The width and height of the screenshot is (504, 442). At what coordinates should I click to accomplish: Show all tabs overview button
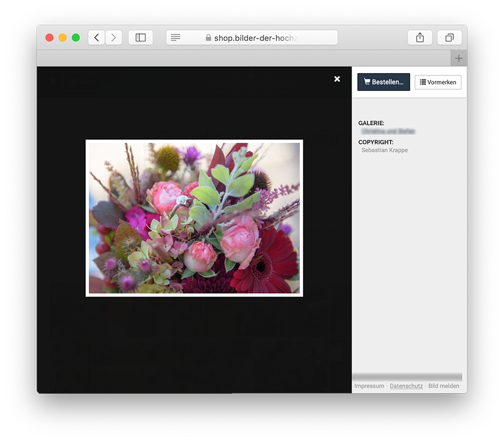449,38
